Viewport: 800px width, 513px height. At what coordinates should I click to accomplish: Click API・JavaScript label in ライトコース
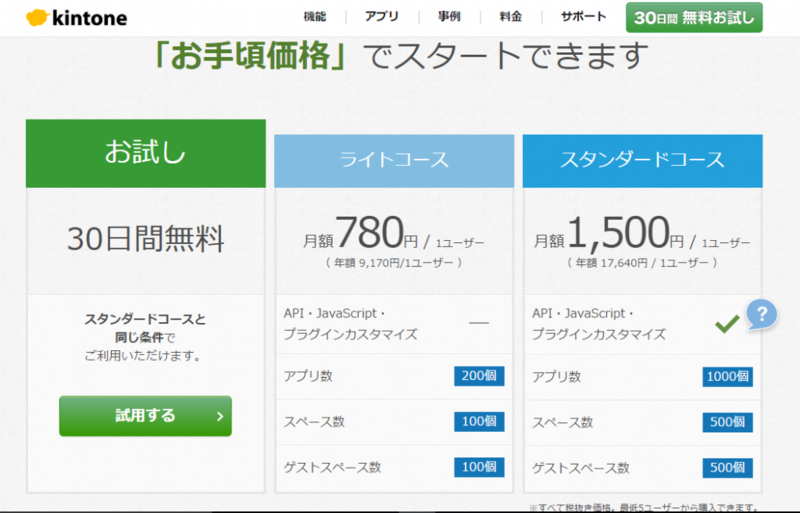point(351,324)
